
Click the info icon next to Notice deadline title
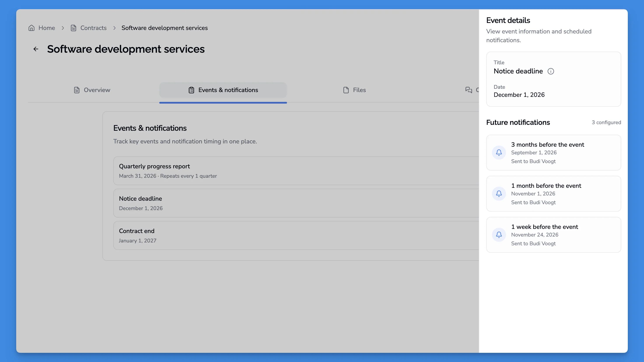551,71
